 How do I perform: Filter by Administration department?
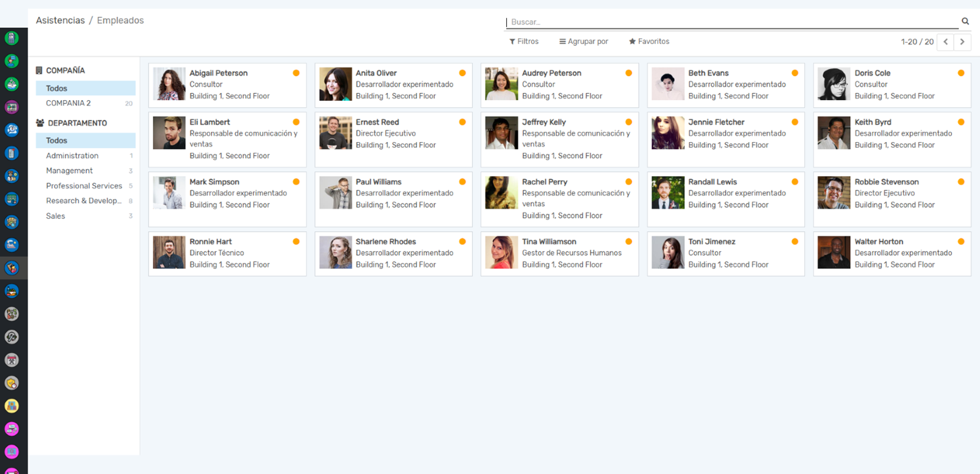72,156
